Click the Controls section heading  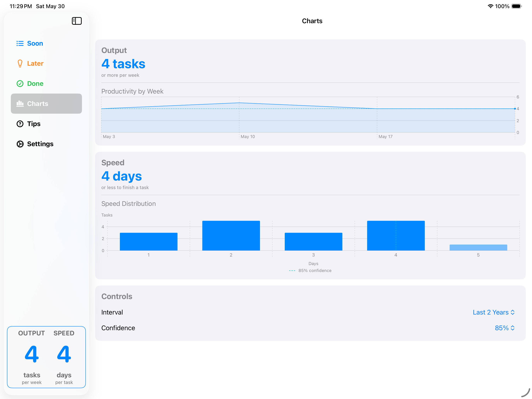(117, 296)
